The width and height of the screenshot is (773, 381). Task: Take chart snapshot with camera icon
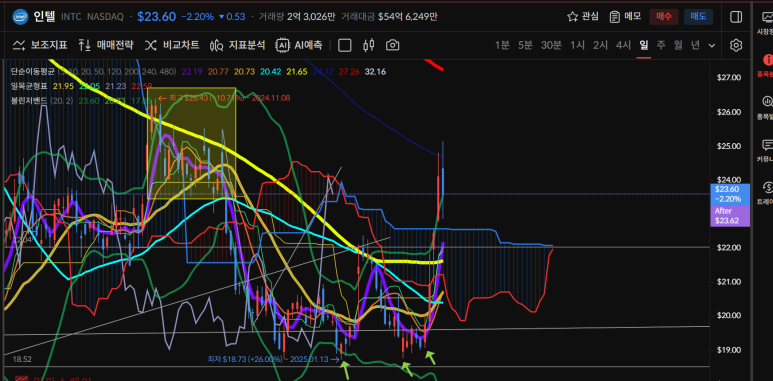point(392,45)
